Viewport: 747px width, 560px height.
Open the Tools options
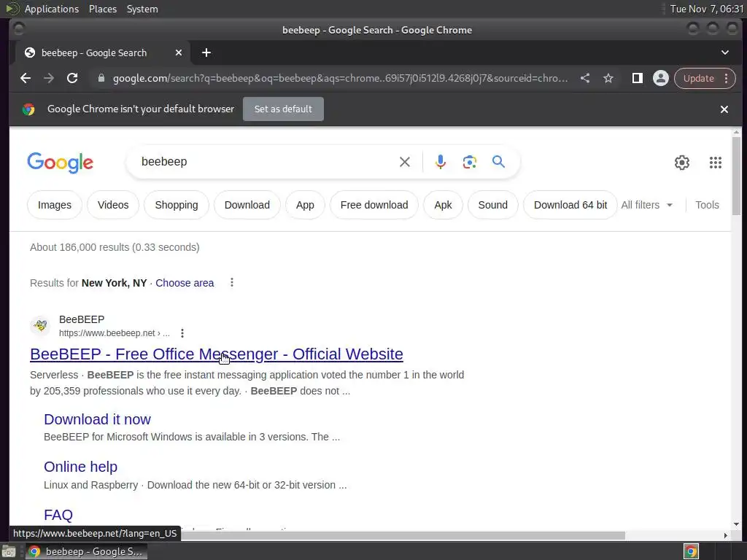pos(707,205)
